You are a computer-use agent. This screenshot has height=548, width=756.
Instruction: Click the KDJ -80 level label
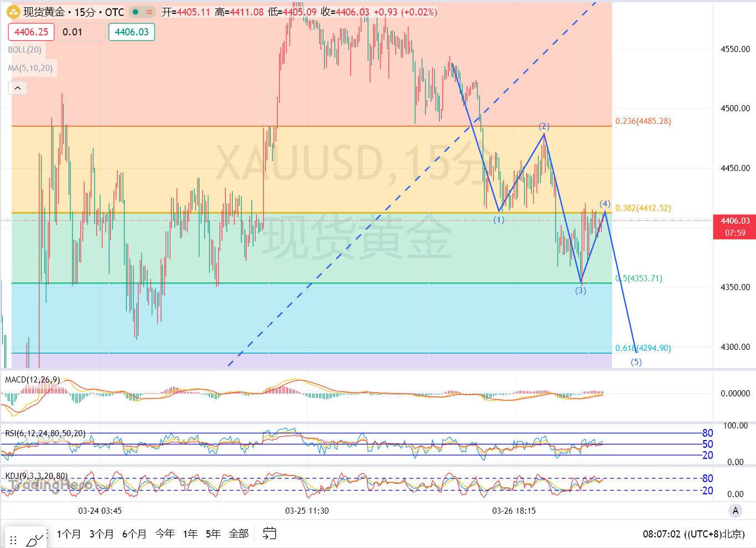(707, 478)
